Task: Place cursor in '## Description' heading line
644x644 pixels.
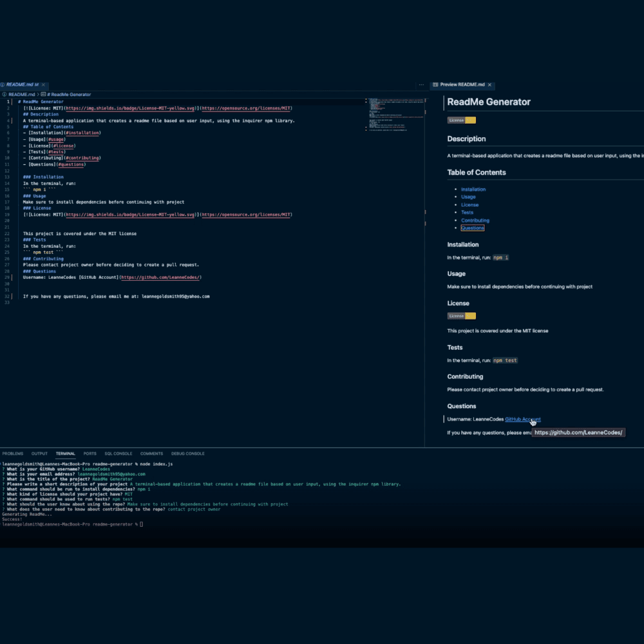Action: (41, 115)
